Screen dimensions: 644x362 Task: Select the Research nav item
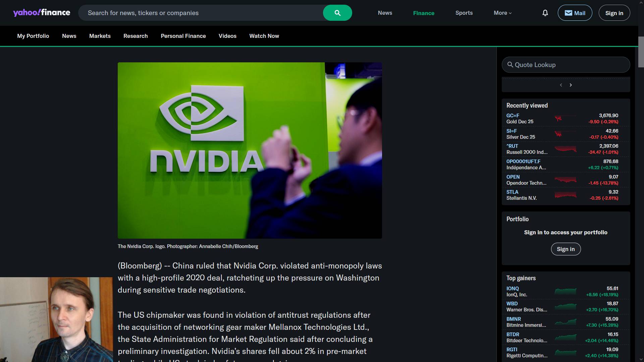(136, 36)
